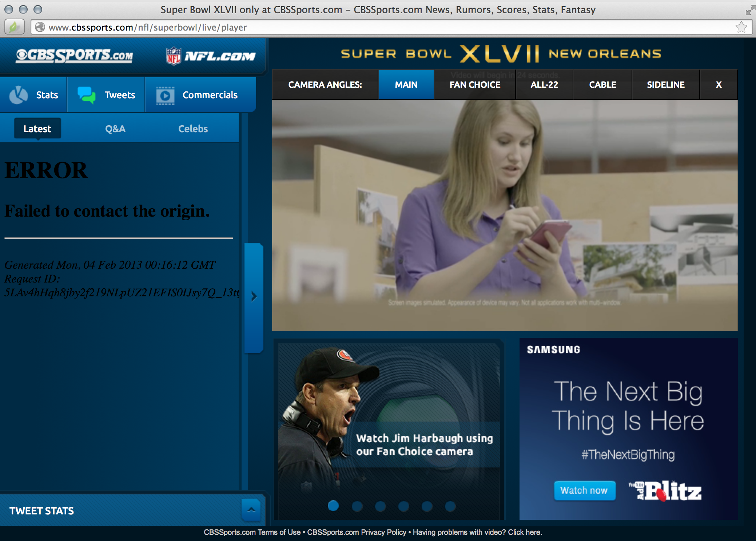Image resolution: width=756 pixels, height=541 pixels.
Task: Click the CAMERA ANGLES: label
Action: 325,84
